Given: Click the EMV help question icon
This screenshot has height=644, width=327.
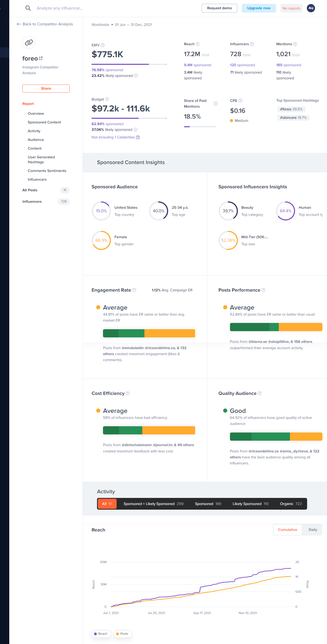Looking at the screenshot, I should coord(102,45).
